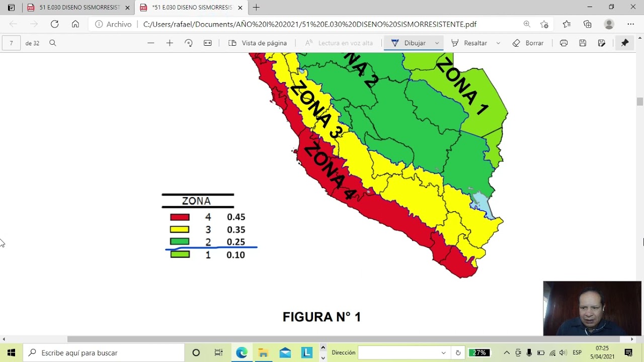Open the L app on the taskbar

pyautogui.click(x=307, y=353)
